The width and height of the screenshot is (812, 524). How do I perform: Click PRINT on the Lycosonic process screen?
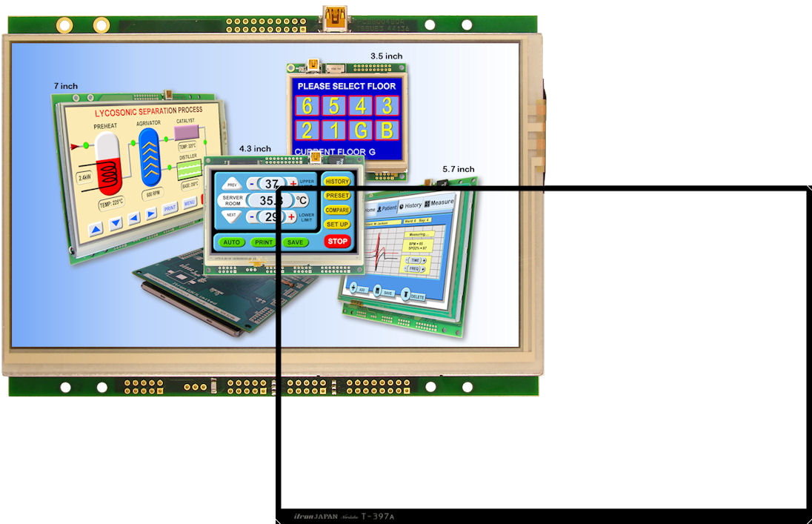click(x=170, y=208)
